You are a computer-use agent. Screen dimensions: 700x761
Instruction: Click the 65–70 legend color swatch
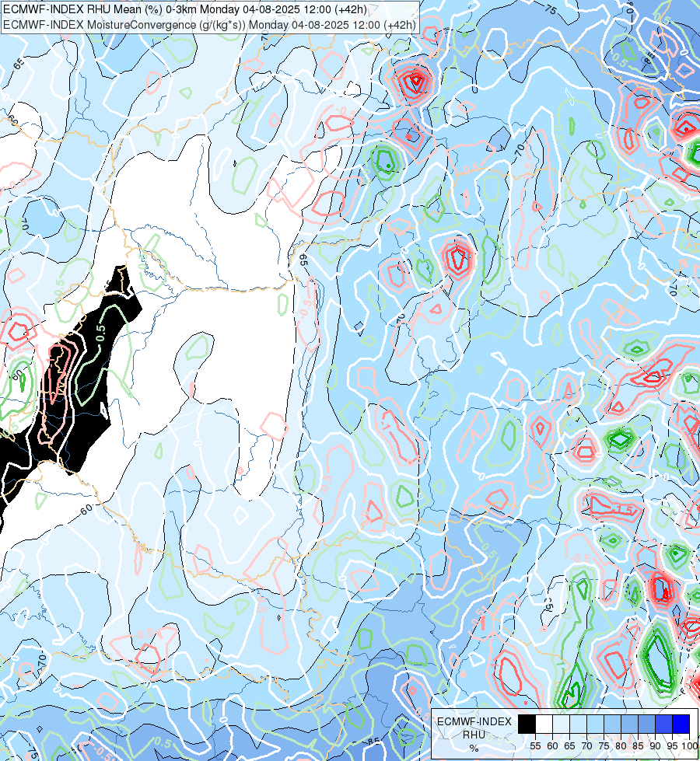578,724
